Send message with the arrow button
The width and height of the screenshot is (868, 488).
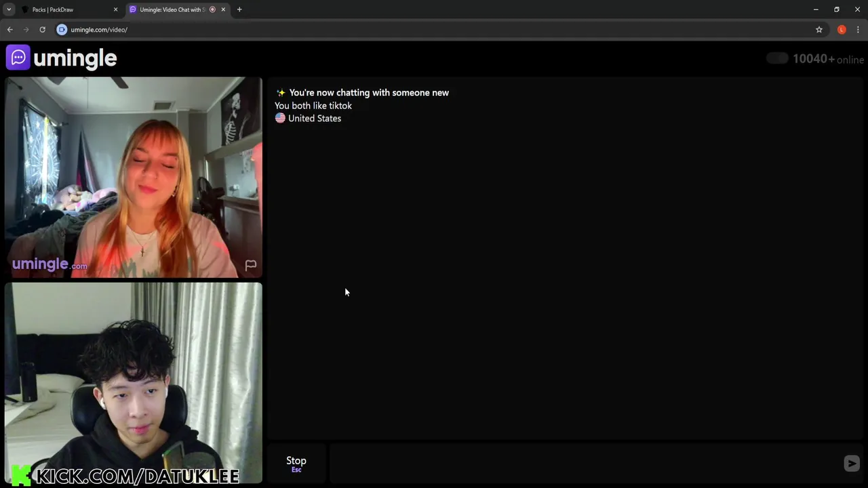click(852, 464)
